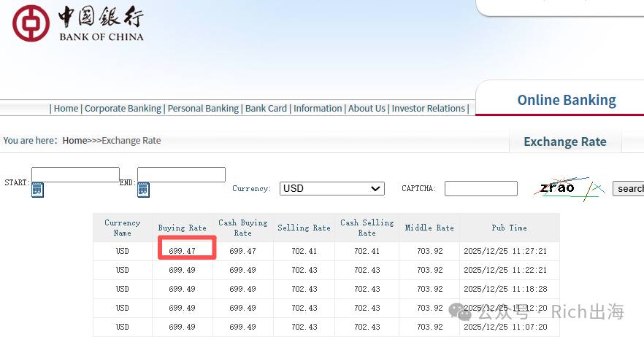Focus the START date input field
The image size is (644, 337).
(76, 174)
